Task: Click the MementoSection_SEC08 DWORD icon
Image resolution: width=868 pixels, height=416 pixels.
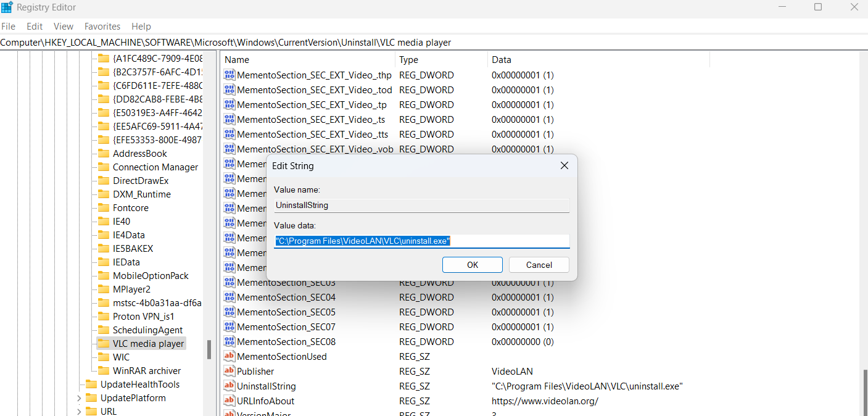Action: click(x=229, y=342)
